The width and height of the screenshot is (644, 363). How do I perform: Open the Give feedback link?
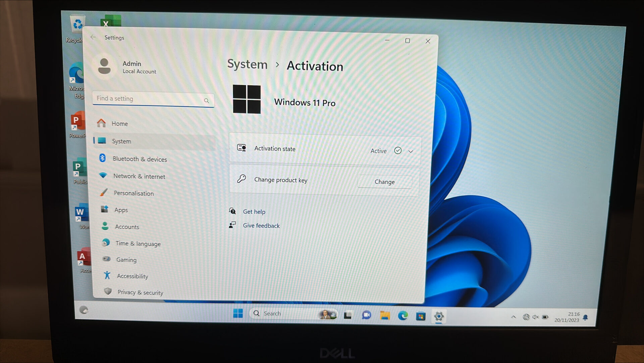pos(261,226)
